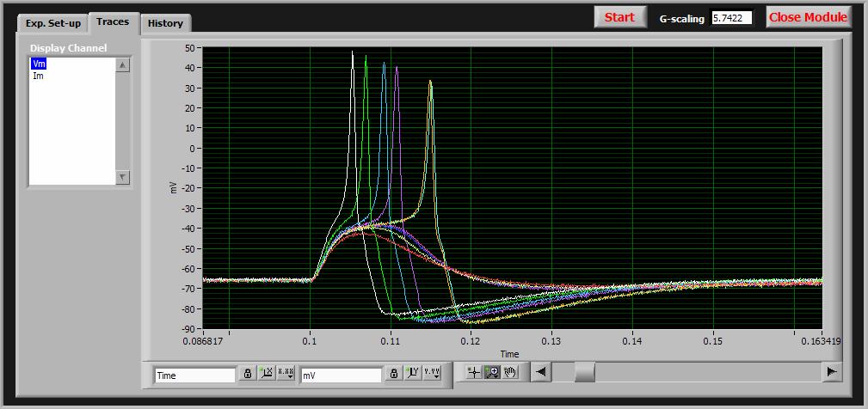868x409 pixels.
Task: Click the Close Module button
Action: click(808, 17)
